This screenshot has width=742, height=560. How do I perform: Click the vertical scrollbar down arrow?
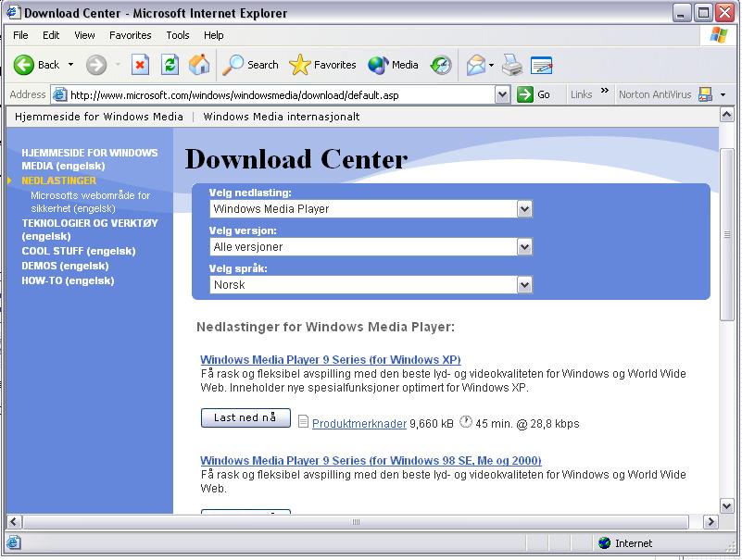coord(727,505)
